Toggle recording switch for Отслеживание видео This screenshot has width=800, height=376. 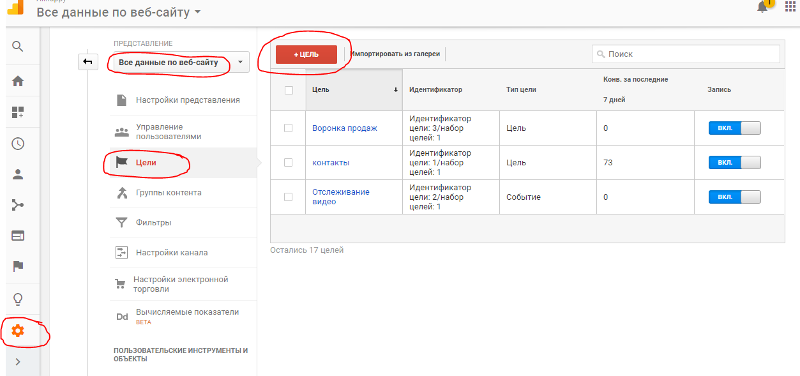(734, 197)
